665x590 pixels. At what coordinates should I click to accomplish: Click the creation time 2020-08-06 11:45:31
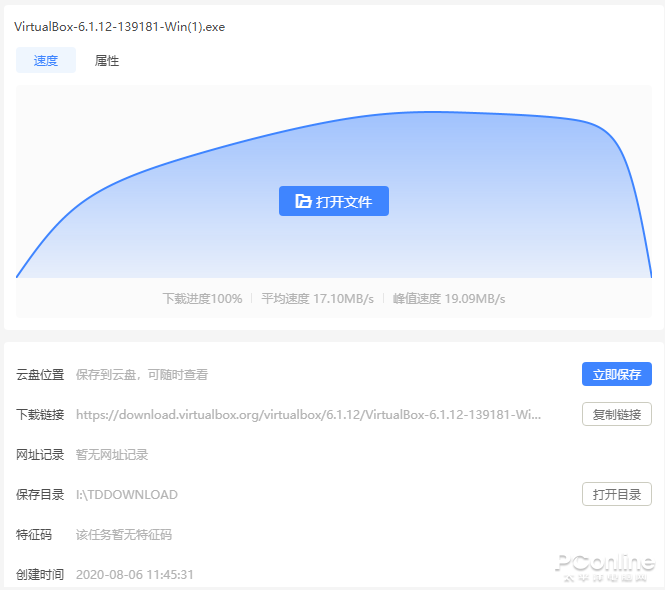(135, 575)
